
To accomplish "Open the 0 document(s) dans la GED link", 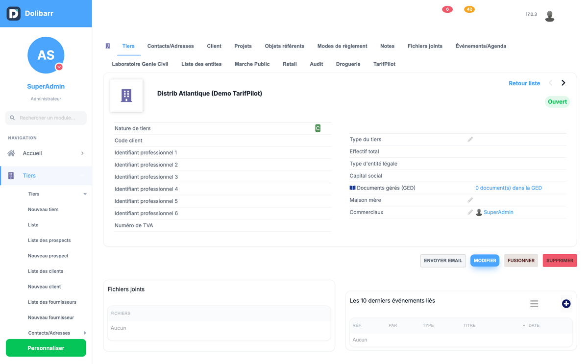I will tap(509, 188).
